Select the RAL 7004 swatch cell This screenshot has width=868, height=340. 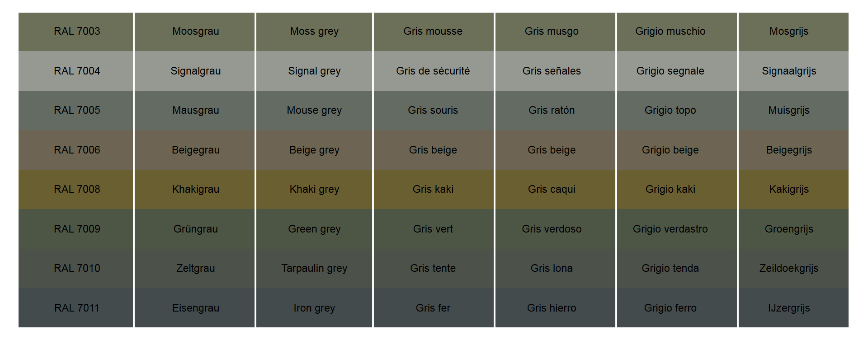77,71
